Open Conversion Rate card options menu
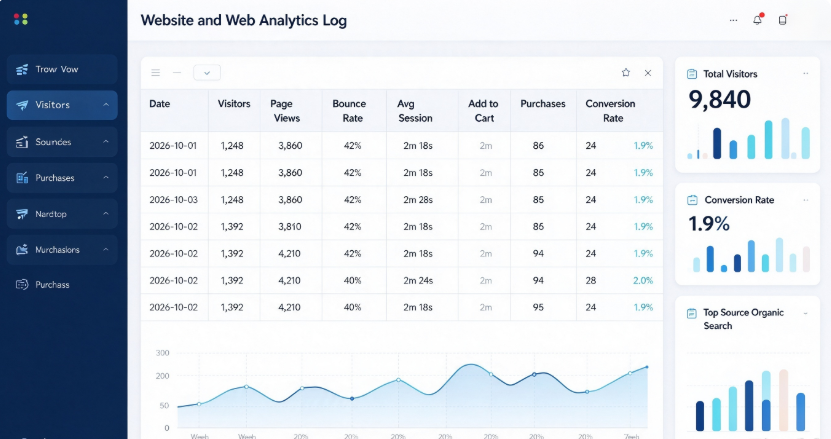This screenshot has height=439, width=831. (x=806, y=200)
